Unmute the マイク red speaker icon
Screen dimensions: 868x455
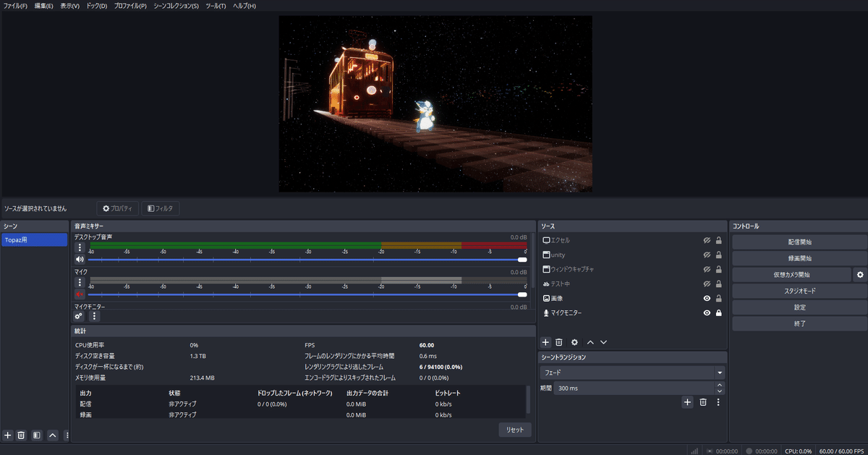point(80,294)
